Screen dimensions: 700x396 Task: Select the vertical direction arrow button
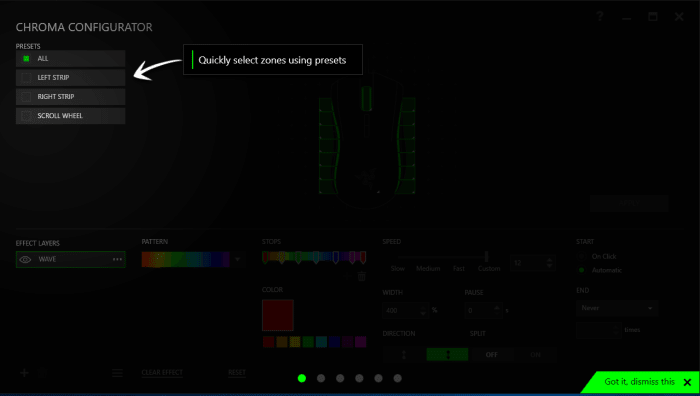point(404,354)
